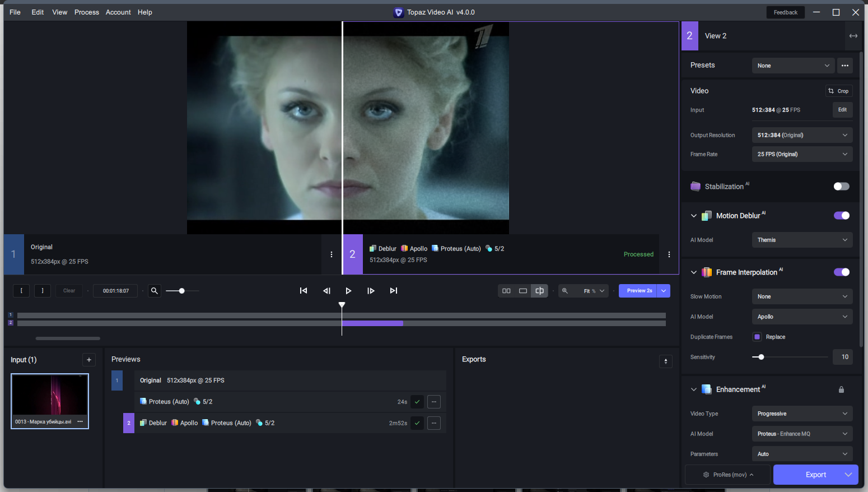Open Parameters Auto dropdown
Screen dimensions: 868x492
[802, 454]
